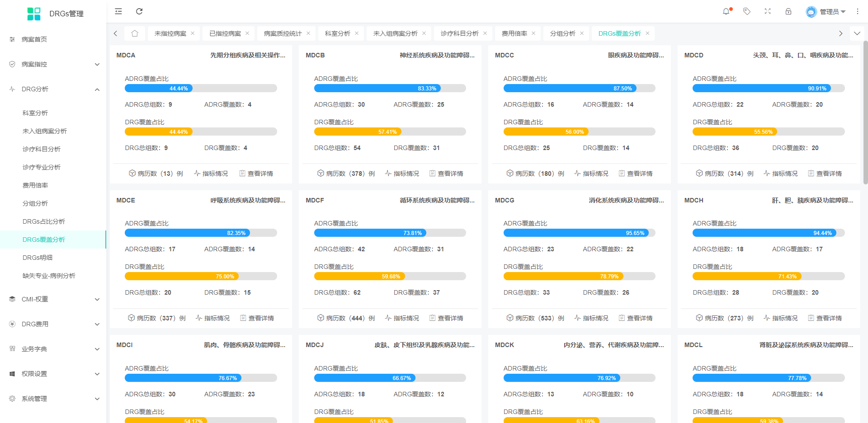The width and height of the screenshot is (868, 423).
Task: Click 指标情况 in the MDCD card
Action: click(x=781, y=174)
